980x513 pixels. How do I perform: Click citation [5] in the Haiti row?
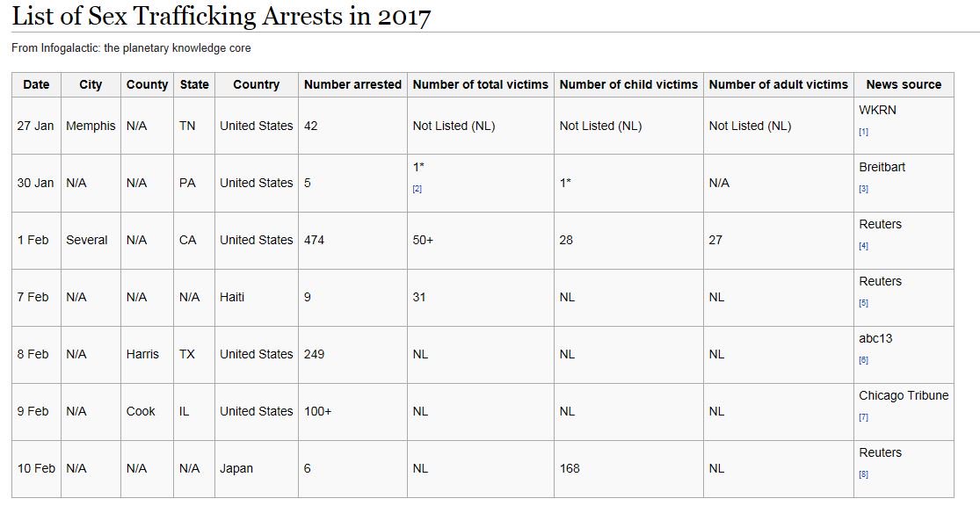[863, 303]
